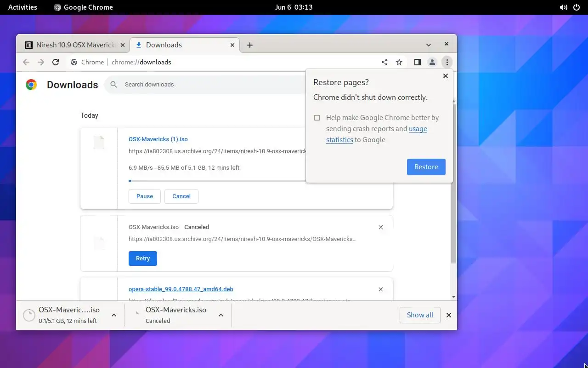Click the canceled OSX-Mavericks.iso source URL

[x=243, y=239]
